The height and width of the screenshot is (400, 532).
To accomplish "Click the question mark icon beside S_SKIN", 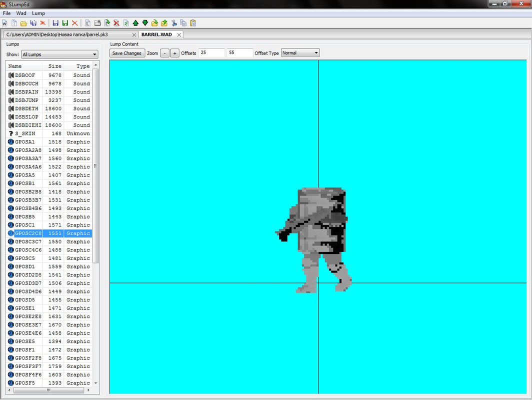I will [x=11, y=133].
